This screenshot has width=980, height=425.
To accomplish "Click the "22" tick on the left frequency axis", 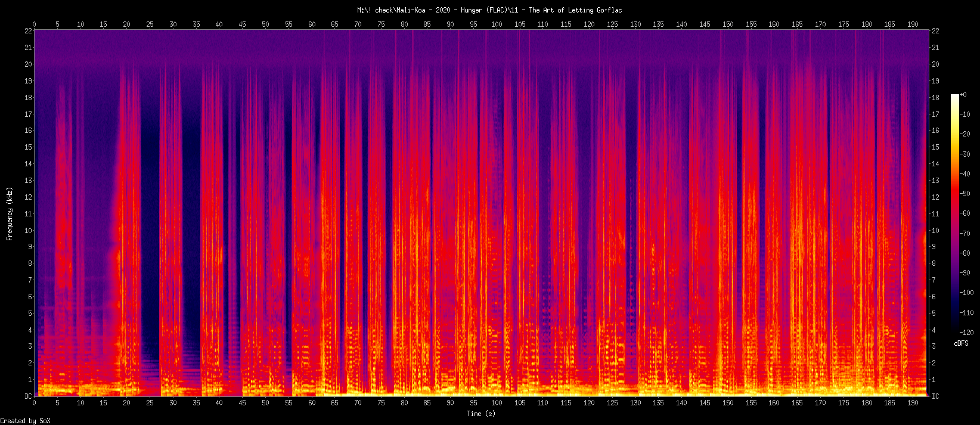I will coord(28,31).
